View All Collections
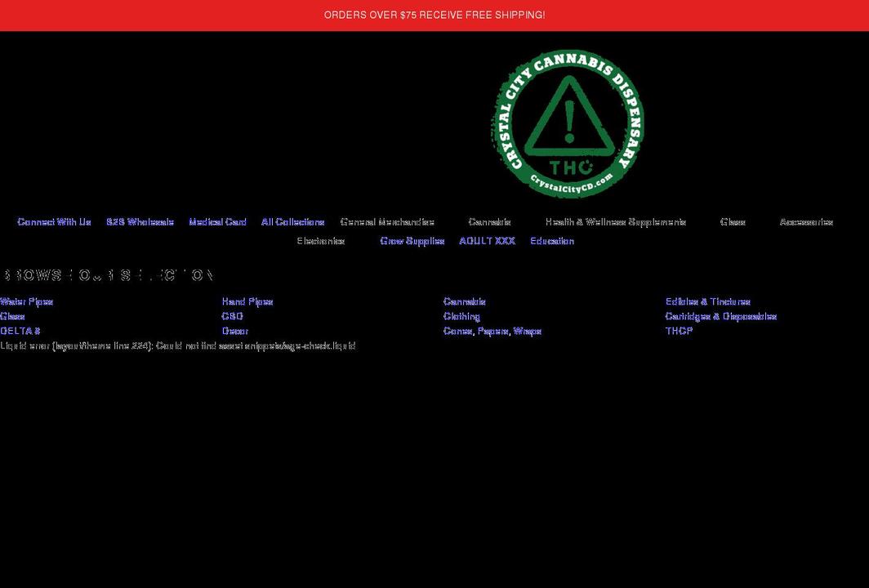869x588 pixels. [292, 221]
